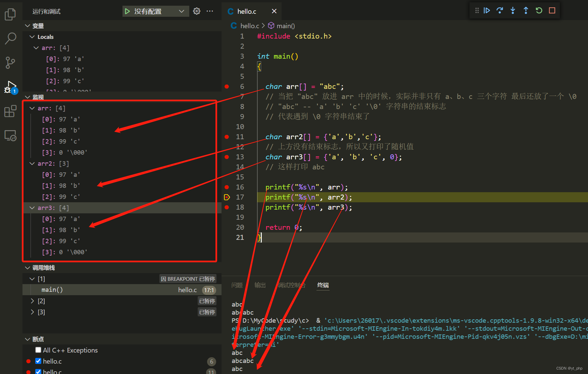Open the Explorer view in activity bar
588x374 pixels.
point(10,14)
